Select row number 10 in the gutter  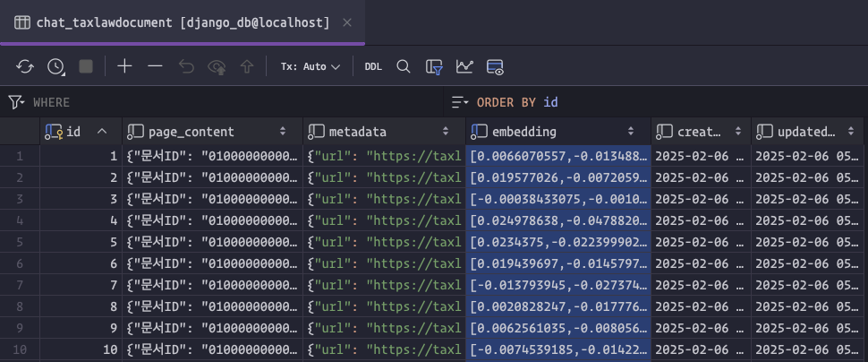click(x=20, y=349)
